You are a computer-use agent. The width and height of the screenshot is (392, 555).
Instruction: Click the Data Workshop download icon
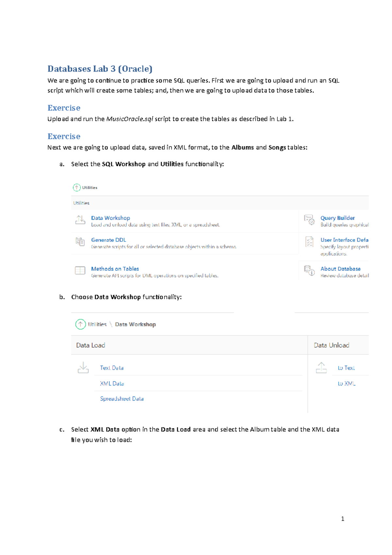[80, 220]
